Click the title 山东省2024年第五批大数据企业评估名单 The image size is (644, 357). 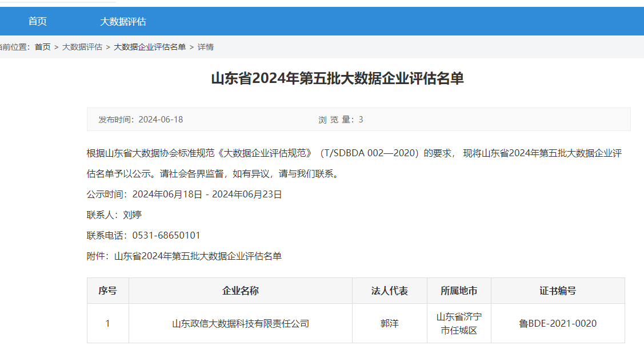pos(337,78)
